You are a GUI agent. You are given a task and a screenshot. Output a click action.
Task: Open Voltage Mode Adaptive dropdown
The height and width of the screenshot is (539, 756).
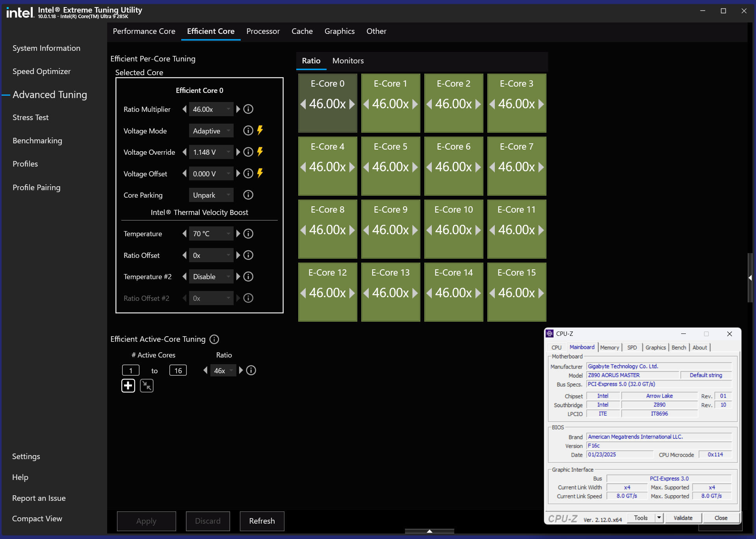tap(211, 131)
